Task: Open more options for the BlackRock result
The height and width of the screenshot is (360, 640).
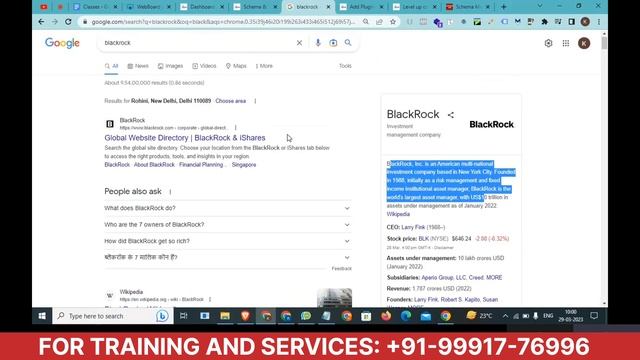Action: point(236,128)
